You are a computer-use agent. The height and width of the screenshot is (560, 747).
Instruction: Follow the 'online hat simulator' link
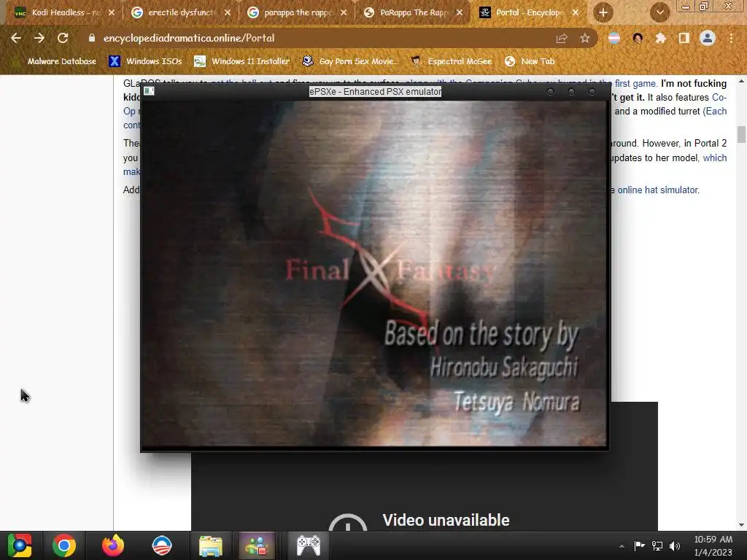[657, 190]
